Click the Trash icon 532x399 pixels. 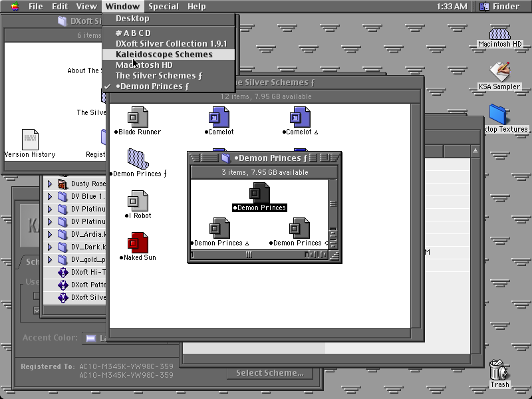pyautogui.click(x=499, y=370)
